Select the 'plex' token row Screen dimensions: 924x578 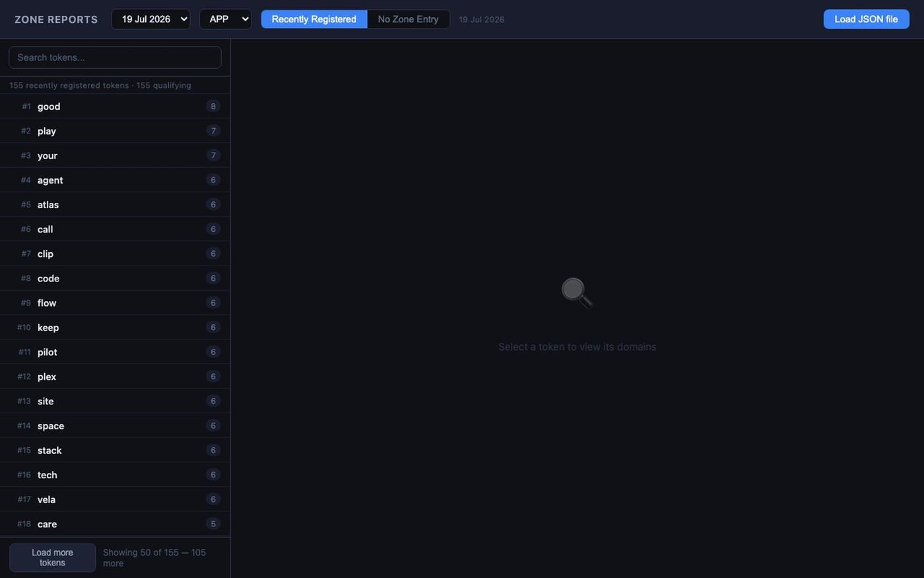(x=115, y=377)
